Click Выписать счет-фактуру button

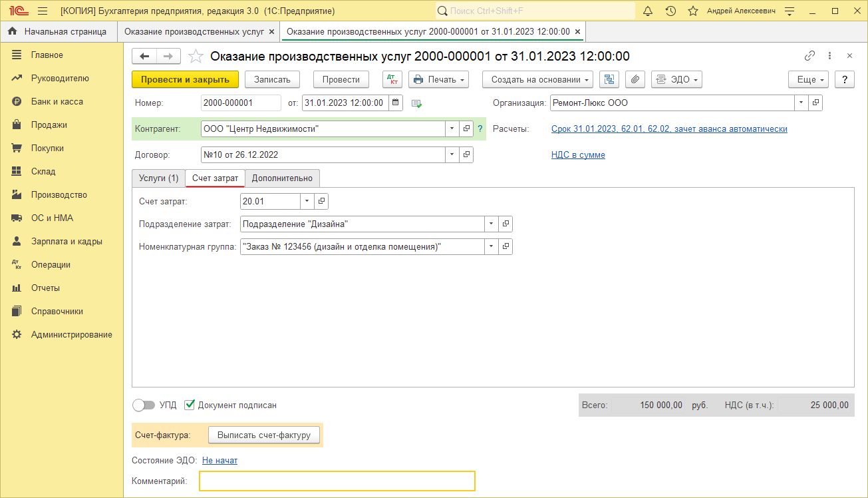click(264, 435)
